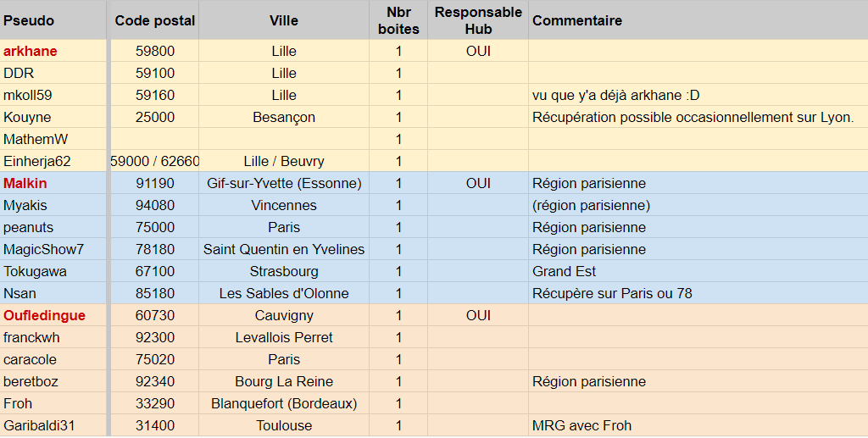This screenshot has height=438, width=868.
Task: Select the arkhane pseudo cell
Action: coord(31,51)
